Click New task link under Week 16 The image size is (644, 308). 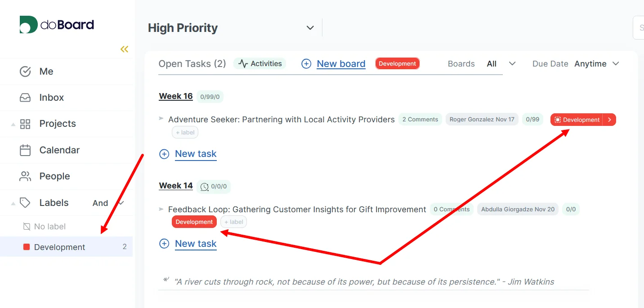[196, 154]
